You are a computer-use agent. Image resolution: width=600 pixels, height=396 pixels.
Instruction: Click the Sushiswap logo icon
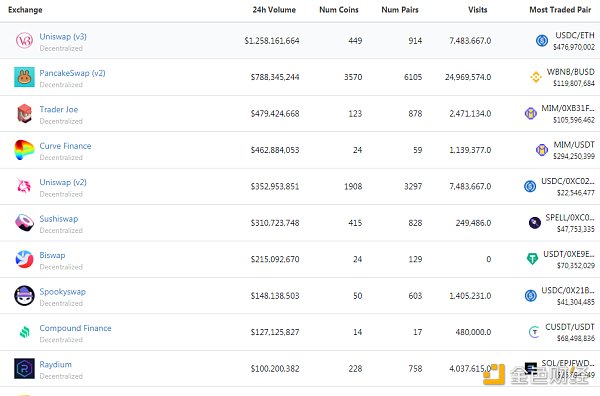[x=24, y=222]
